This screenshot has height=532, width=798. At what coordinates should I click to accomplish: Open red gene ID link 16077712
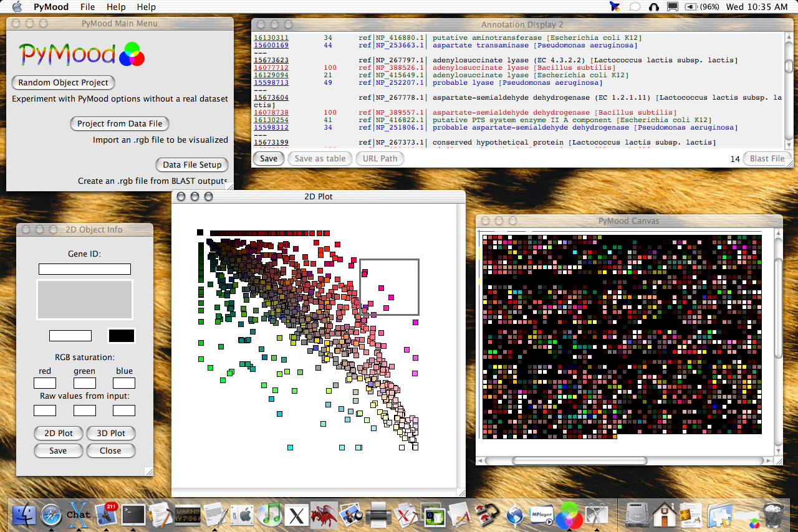[271, 68]
